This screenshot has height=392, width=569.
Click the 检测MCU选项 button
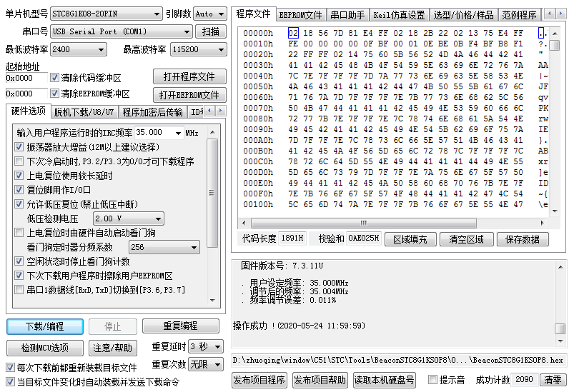coord(44,348)
